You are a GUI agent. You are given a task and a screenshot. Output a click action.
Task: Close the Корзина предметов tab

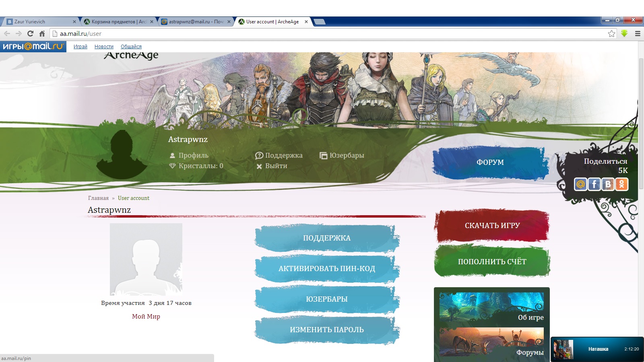click(x=152, y=22)
